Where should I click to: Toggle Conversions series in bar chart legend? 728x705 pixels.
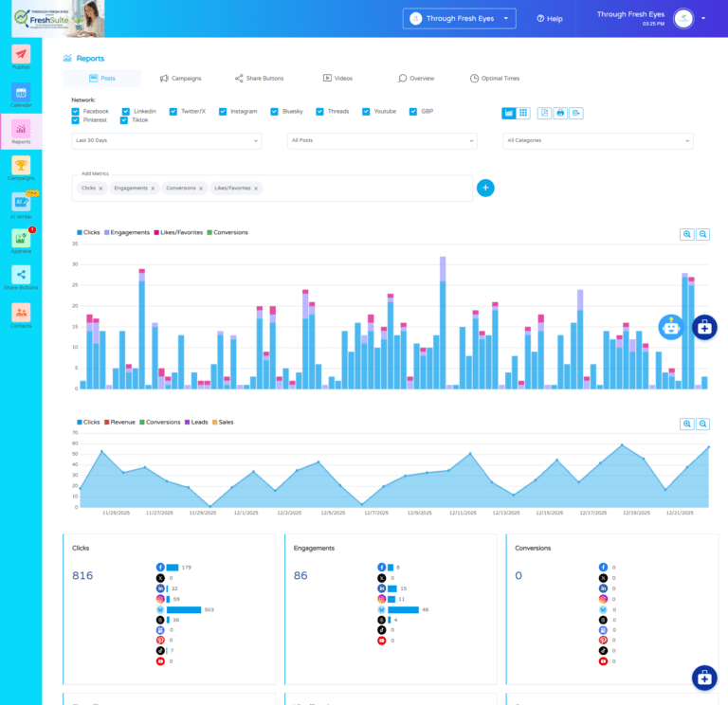[227, 232]
